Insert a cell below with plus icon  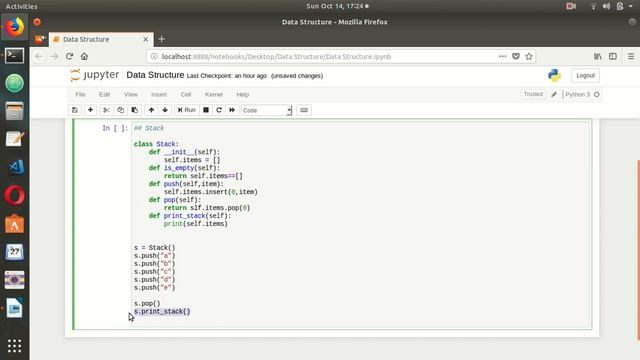(x=90, y=110)
